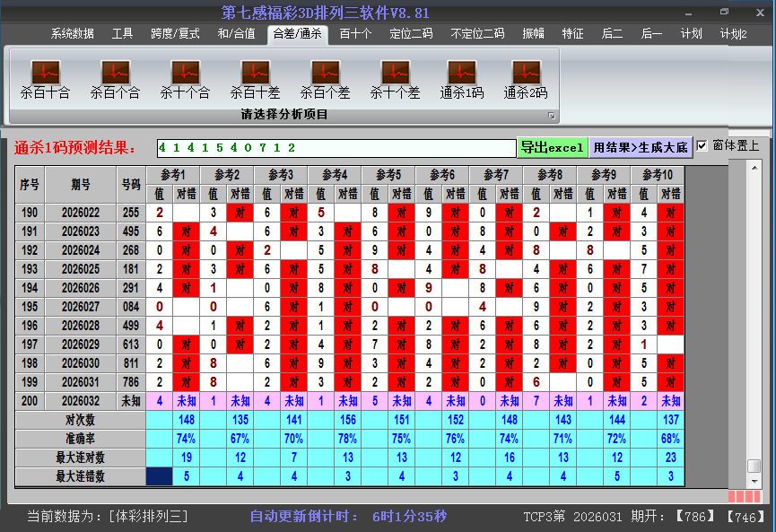Switch to the 百十个 tab
Image resolution: width=776 pixels, height=532 pixels.
point(355,34)
